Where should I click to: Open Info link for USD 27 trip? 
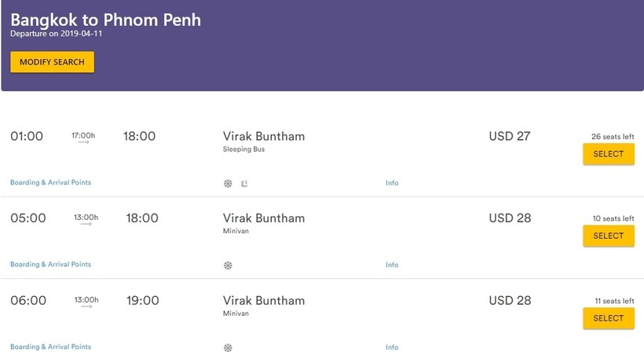tap(392, 183)
